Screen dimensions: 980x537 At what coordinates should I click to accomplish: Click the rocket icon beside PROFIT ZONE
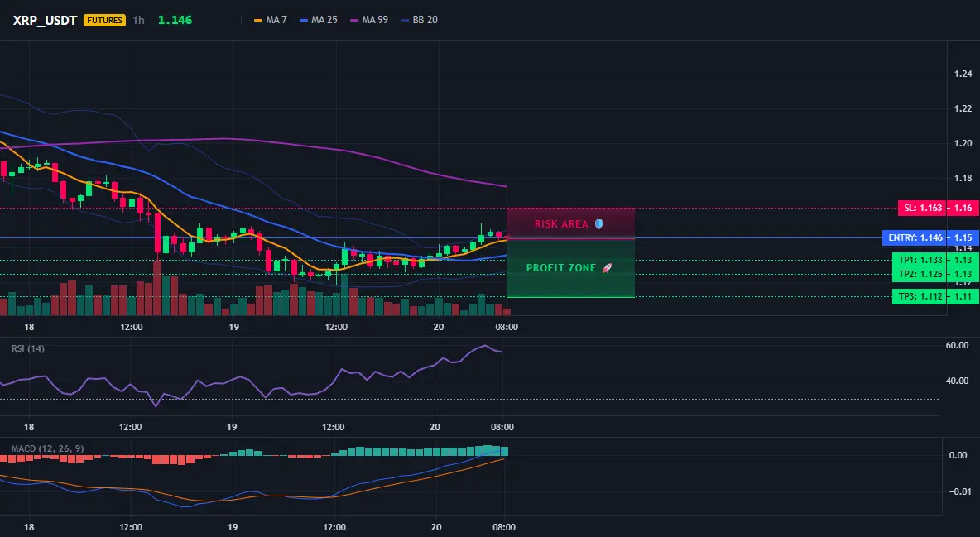[x=607, y=267]
